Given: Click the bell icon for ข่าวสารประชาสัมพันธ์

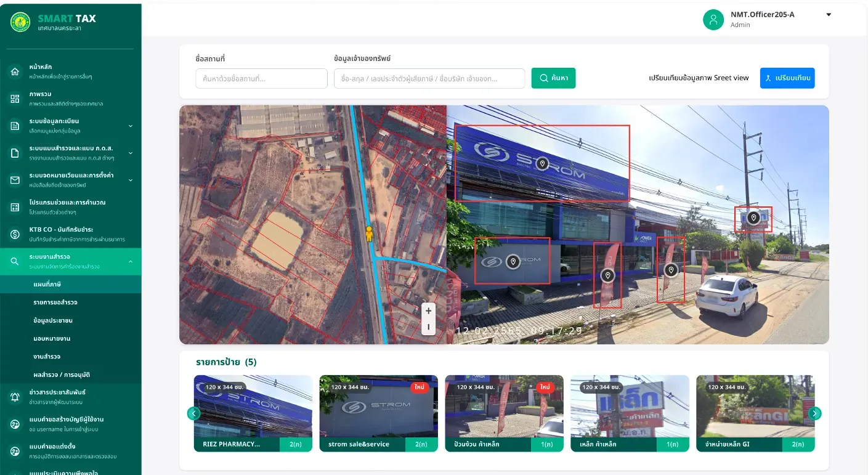Looking at the screenshot, I should (15, 397).
